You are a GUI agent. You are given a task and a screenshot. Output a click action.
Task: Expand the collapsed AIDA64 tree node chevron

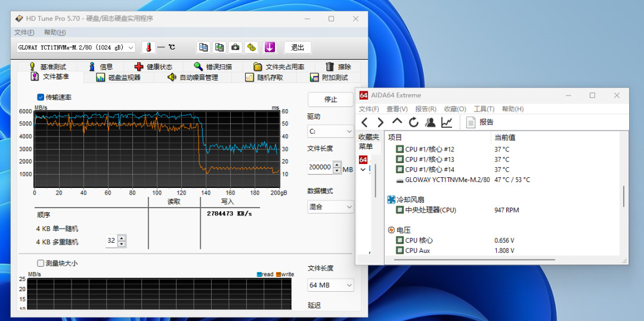tap(363, 169)
